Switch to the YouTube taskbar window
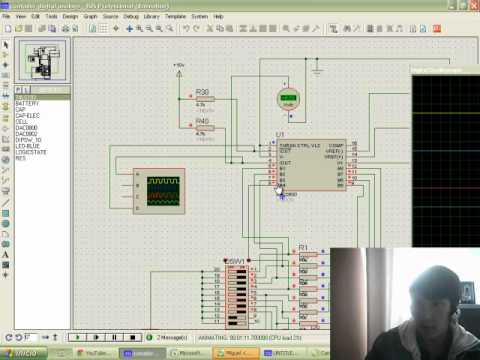480x360 pixels. (x=95, y=353)
